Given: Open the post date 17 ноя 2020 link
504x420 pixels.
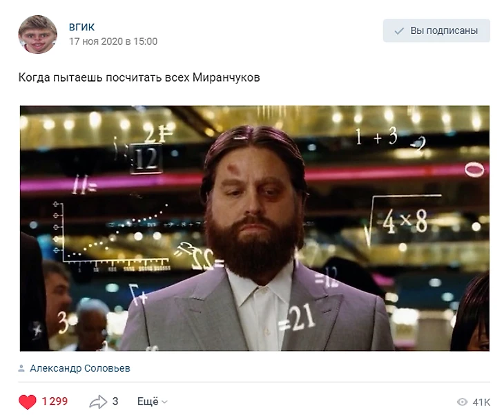Looking at the screenshot, I should point(113,41).
